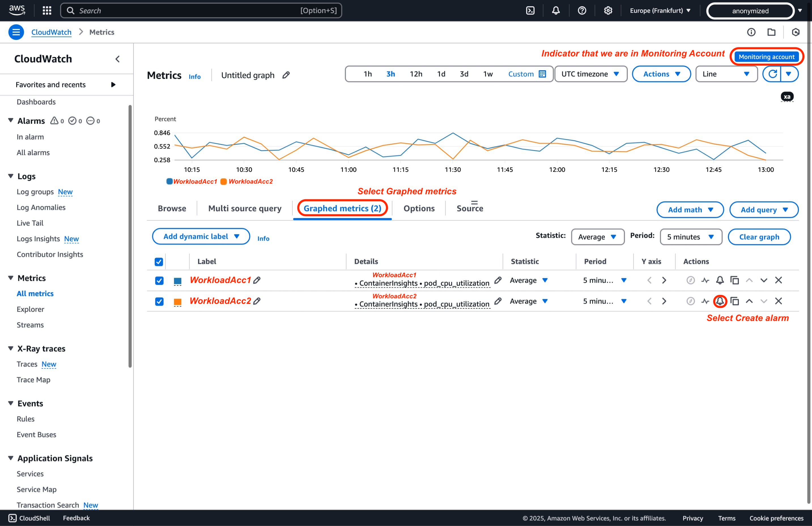The height and width of the screenshot is (526, 812).
Task: Collapse the CloudWatch sidebar with chevron
Action: [117, 59]
